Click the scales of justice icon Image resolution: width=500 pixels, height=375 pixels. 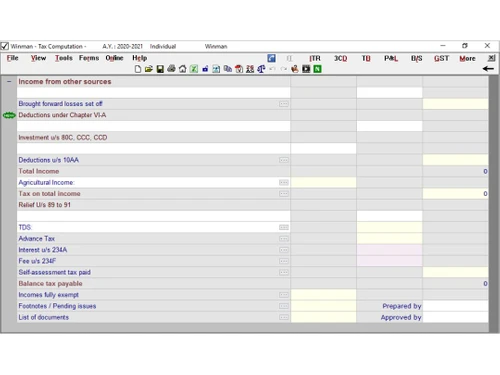pos(261,69)
